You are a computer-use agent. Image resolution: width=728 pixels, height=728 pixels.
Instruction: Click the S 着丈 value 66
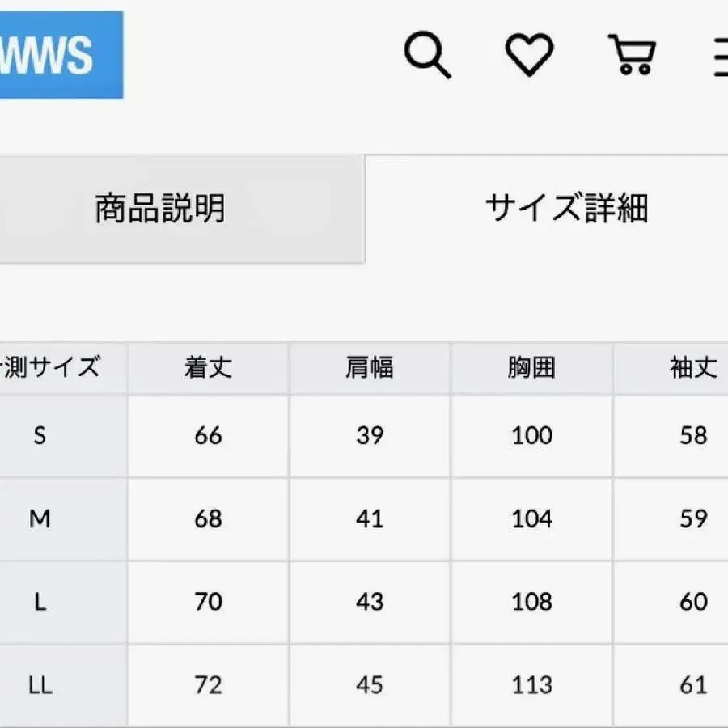[208, 436]
